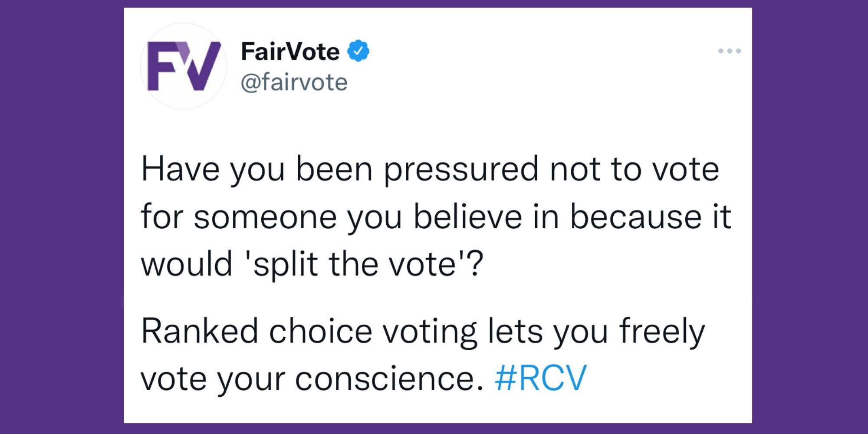
Task: Click the word 'pressured' in the tweet
Action: pyautogui.click(x=461, y=171)
